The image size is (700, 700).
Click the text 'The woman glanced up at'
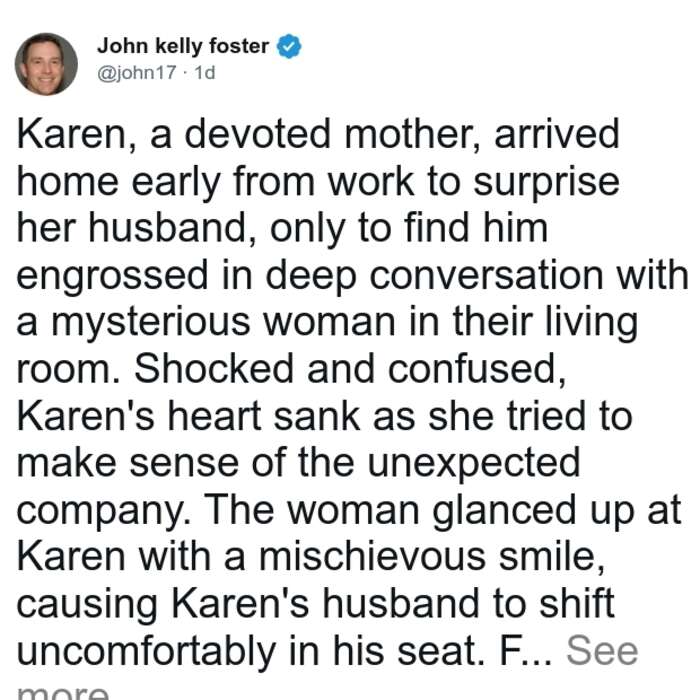[442, 511]
